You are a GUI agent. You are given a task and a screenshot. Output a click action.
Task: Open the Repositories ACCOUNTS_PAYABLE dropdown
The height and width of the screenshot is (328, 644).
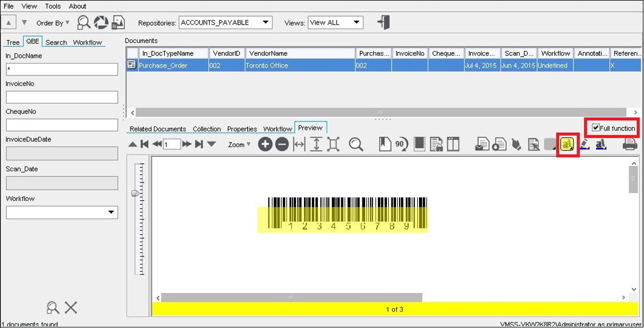(x=226, y=22)
